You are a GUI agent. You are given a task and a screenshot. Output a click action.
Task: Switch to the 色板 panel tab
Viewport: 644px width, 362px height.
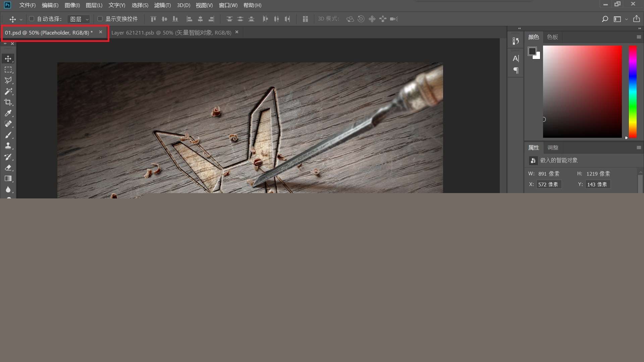tap(552, 37)
